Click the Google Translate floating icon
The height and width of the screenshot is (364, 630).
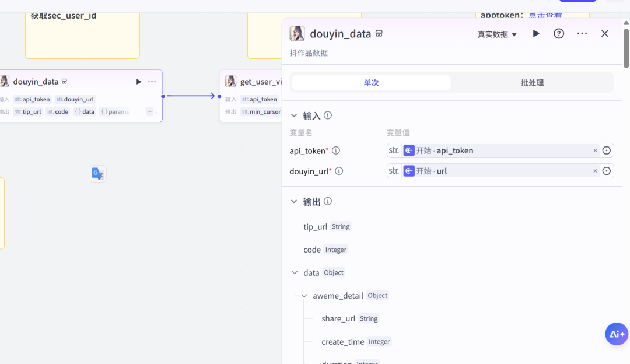pyautogui.click(x=98, y=174)
